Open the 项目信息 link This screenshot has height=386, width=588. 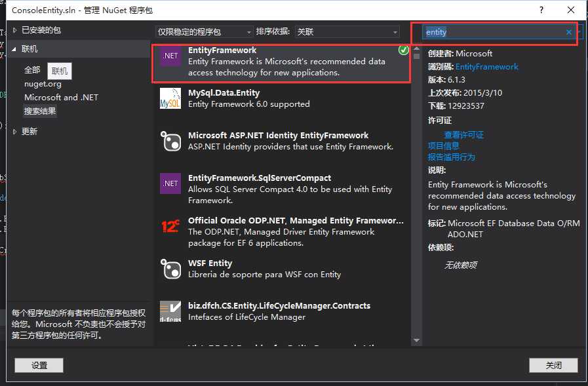click(x=444, y=145)
